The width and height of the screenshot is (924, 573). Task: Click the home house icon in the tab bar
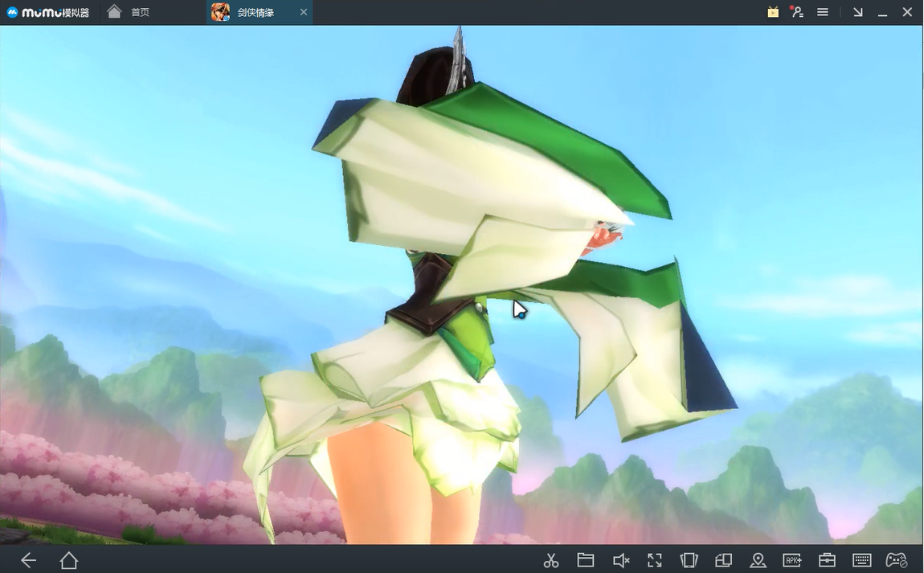click(x=114, y=12)
